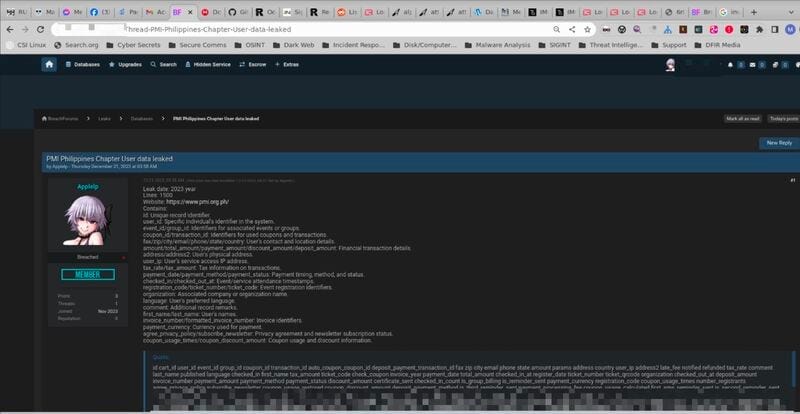Click the New Reply button
This screenshot has height=414, width=800.
(x=779, y=143)
